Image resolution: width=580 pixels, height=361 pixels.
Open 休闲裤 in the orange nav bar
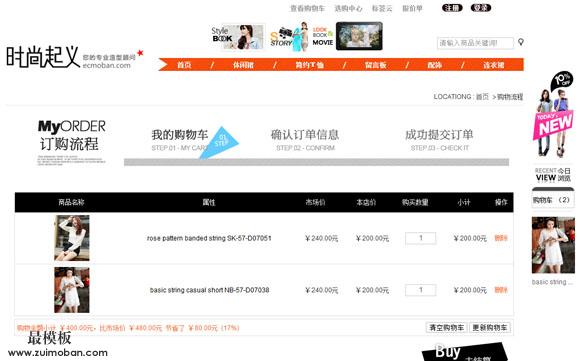tap(243, 65)
